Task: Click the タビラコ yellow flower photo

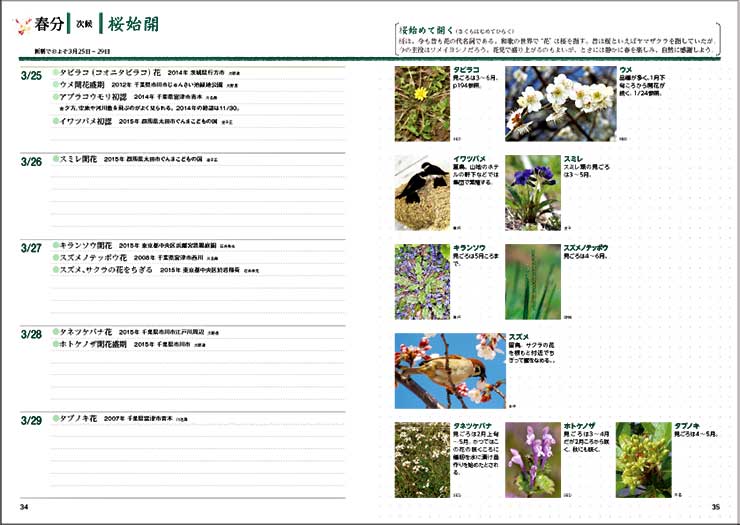Action: coord(422,103)
